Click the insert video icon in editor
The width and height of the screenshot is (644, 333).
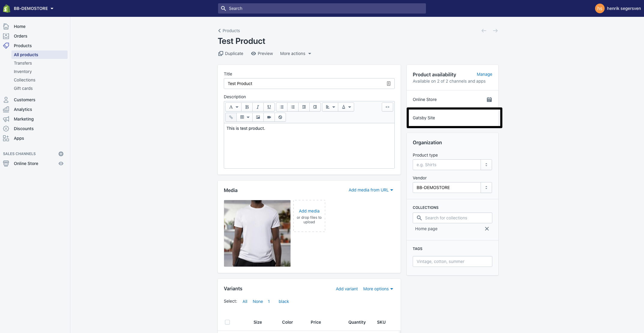[x=269, y=117]
